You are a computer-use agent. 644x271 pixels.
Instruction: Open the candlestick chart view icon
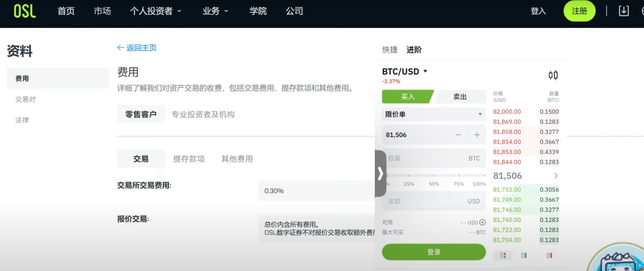[x=553, y=75]
